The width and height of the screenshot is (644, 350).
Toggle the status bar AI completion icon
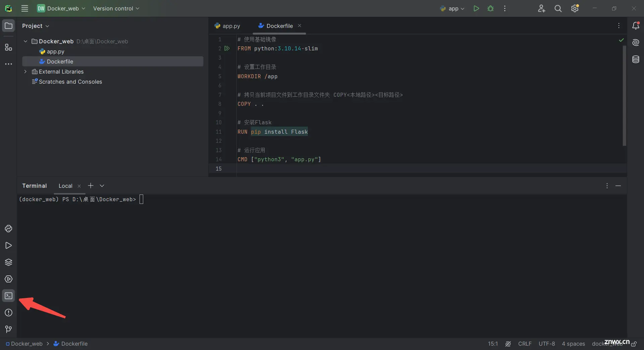[x=508, y=344]
